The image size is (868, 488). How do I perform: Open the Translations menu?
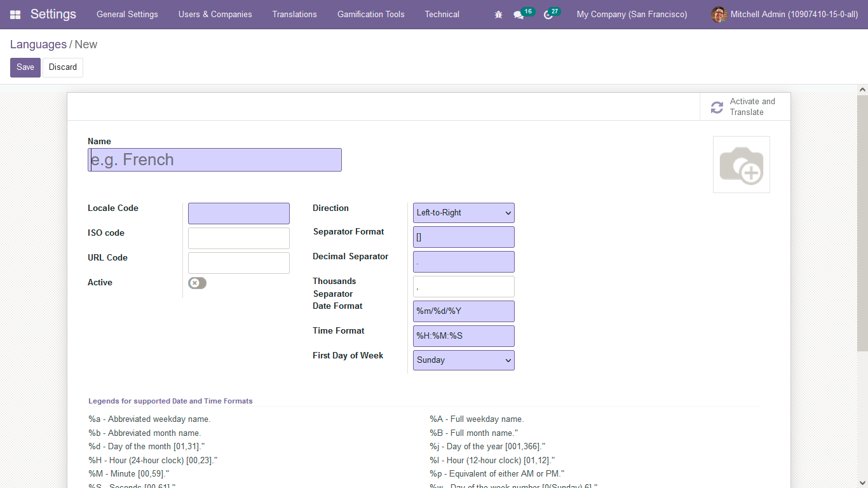click(294, 14)
